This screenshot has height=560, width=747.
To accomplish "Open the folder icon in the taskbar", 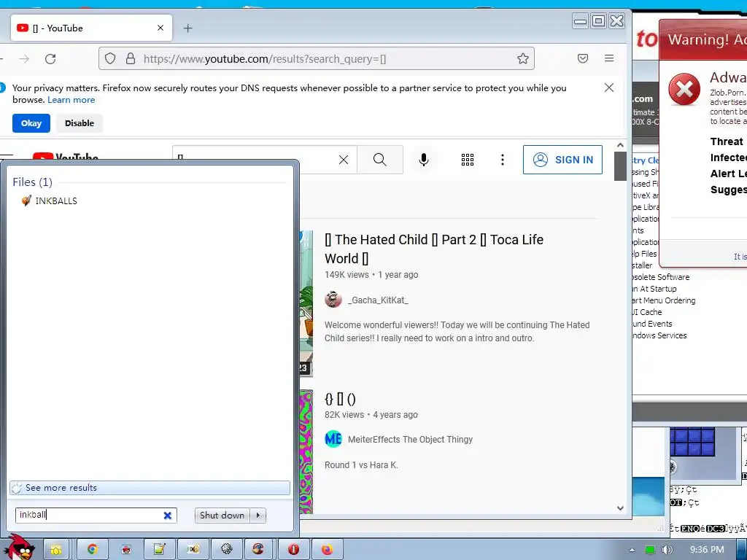I will click(55, 550).
